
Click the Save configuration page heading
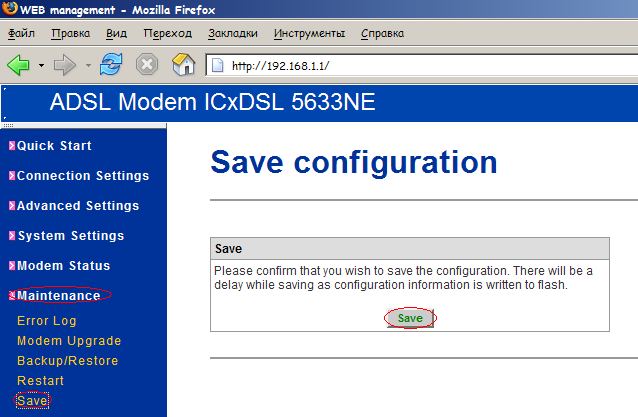click(354, 162)
